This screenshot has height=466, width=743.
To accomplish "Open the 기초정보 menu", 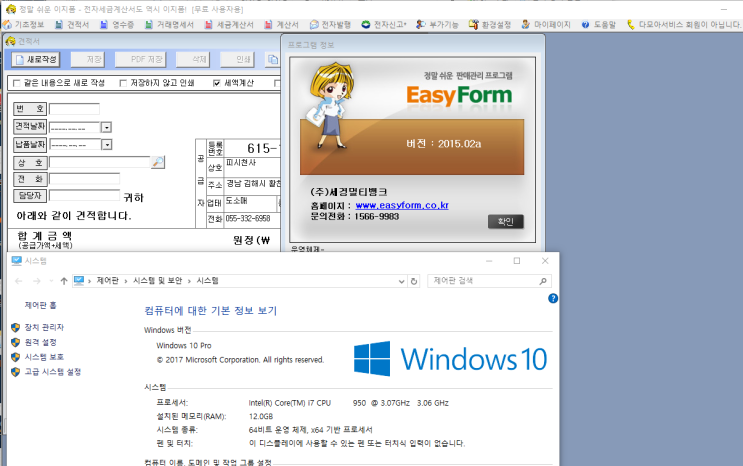I will [24, 25].
